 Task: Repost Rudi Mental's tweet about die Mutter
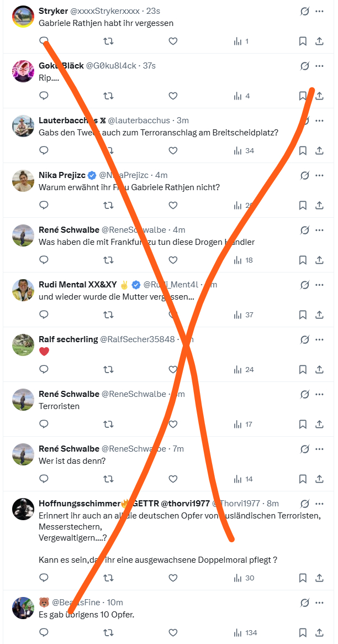(109, 315)
